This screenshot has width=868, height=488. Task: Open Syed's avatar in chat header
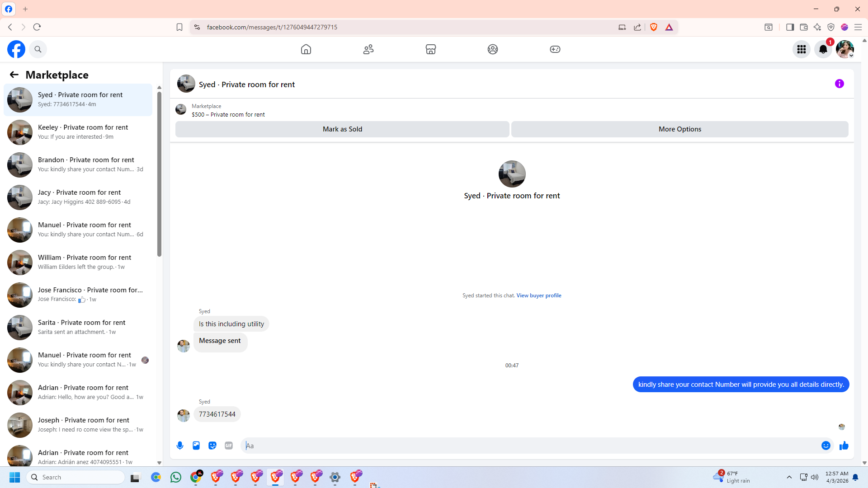pos(186,84)
